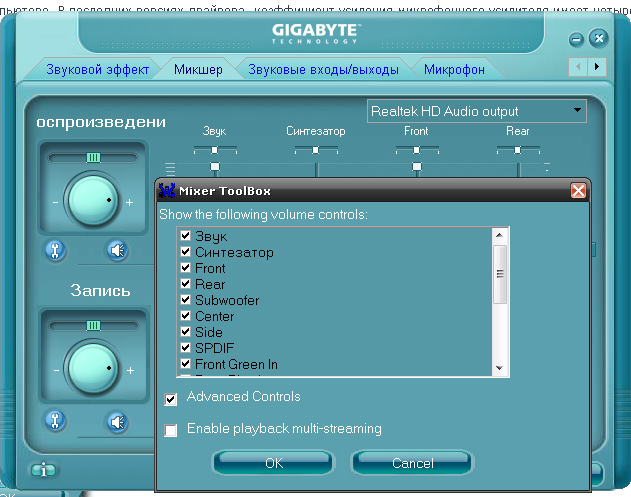Click Cancel in Mixer ToolBox
Screen dimensions: 631x497
(412, 463)
